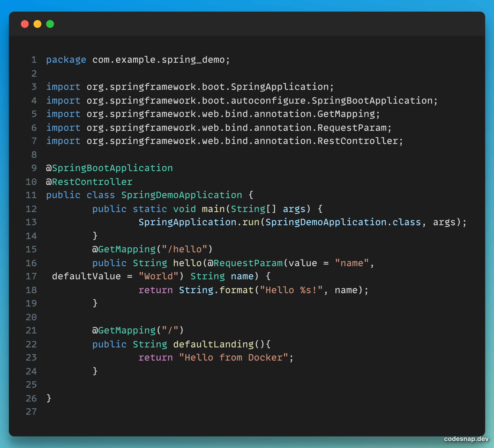Click the @GetMapping("/hello") annotation
The image size is (494, 448).
click(152, 249)
